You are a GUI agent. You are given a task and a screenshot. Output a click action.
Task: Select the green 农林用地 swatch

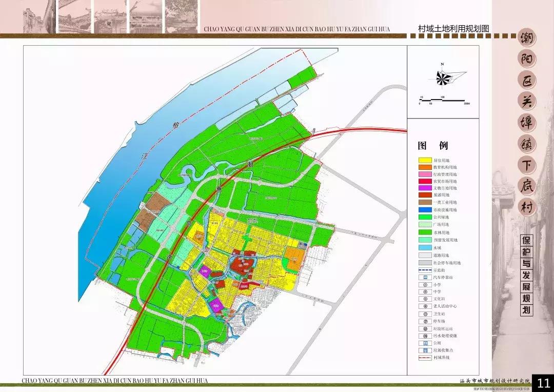425,232
